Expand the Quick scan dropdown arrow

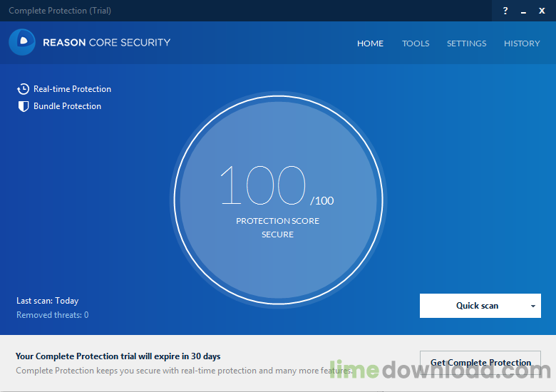pyautogui.click(x=533, y=306)
